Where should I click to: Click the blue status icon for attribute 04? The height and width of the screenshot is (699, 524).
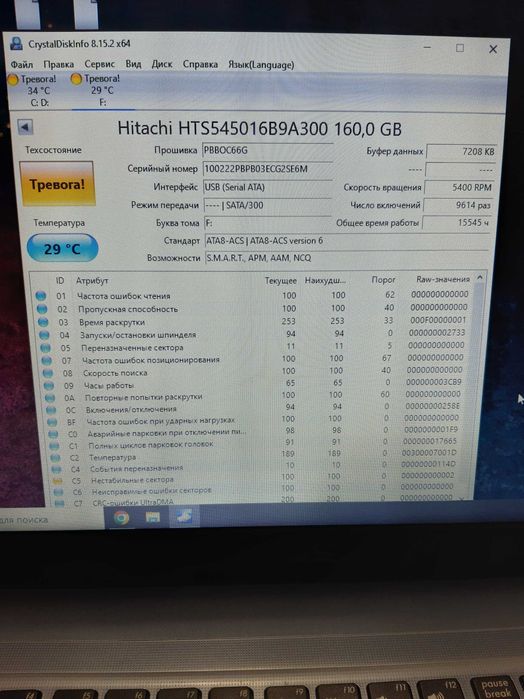point(44,334)
